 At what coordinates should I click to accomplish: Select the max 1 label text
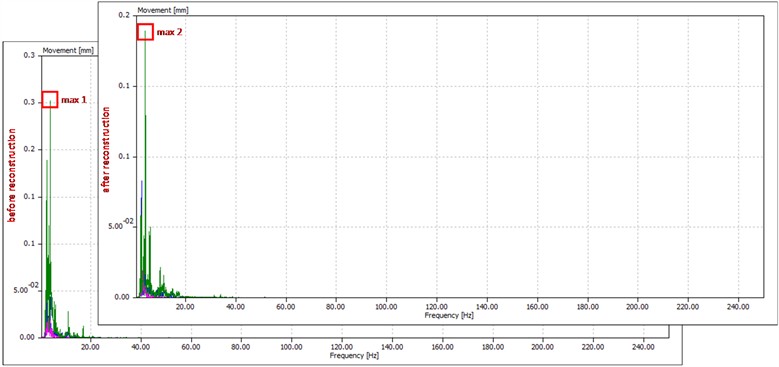click(74, 100)
